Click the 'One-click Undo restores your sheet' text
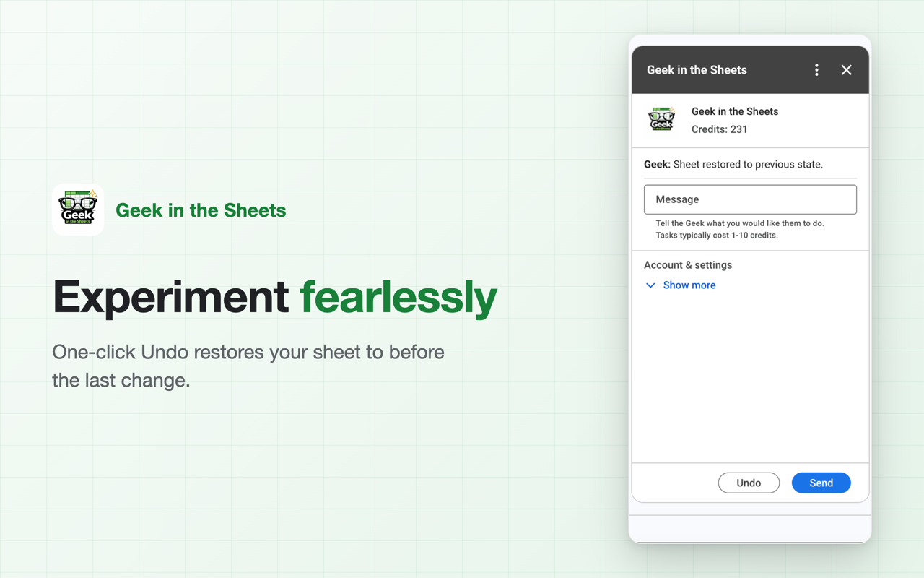 pos(248,366)
